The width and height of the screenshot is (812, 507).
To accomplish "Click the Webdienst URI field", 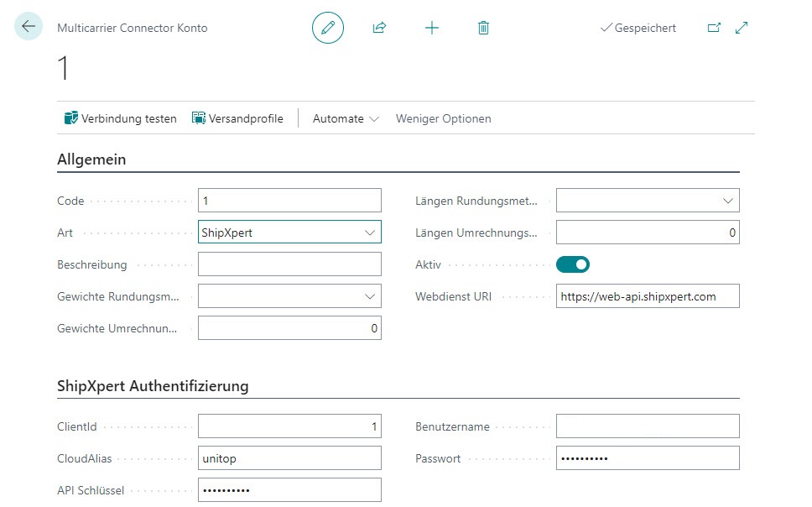I will [647, 296].
